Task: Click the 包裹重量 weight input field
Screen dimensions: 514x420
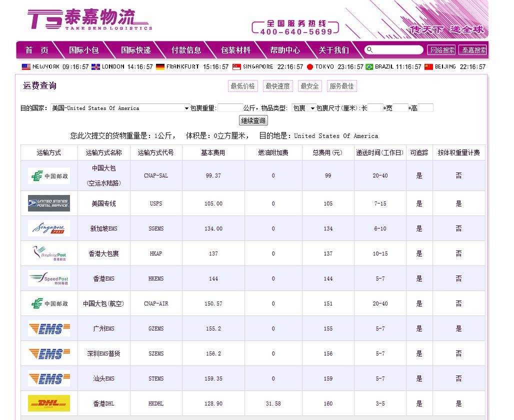Action: [230, 108]
